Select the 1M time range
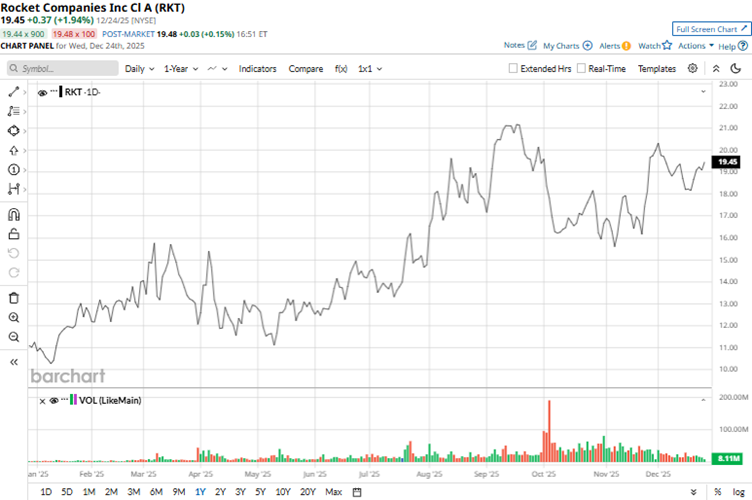The image size is (752, 500). pos(89,492)
